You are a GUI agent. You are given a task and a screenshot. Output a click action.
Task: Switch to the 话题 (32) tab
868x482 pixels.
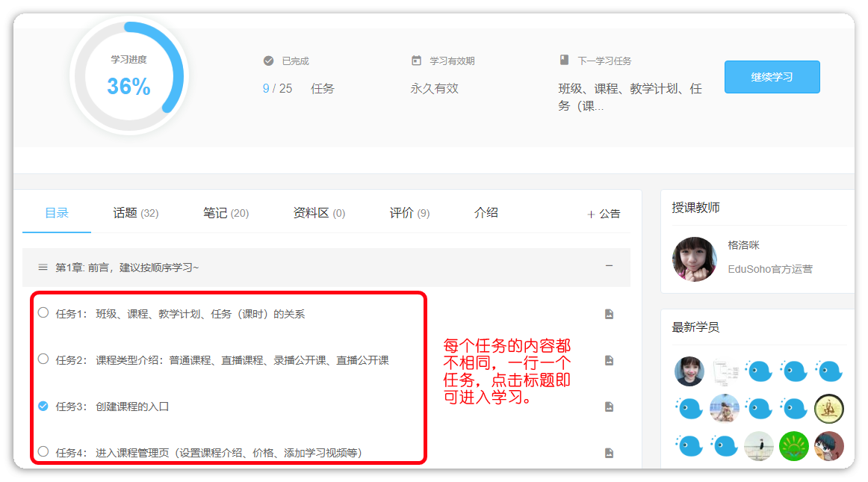pyautogui.click(x=135, y=213)
